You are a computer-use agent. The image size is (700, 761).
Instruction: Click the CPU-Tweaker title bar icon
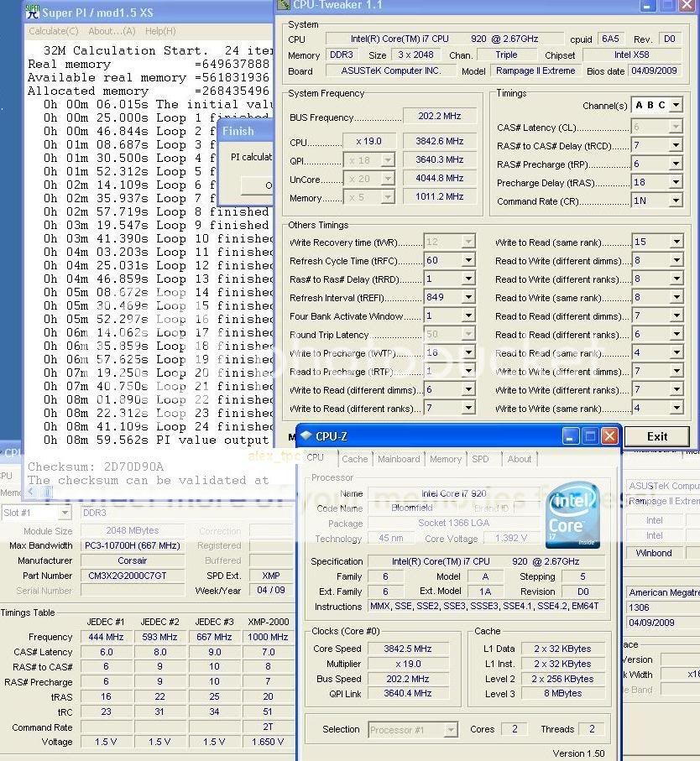coord(283,4)
